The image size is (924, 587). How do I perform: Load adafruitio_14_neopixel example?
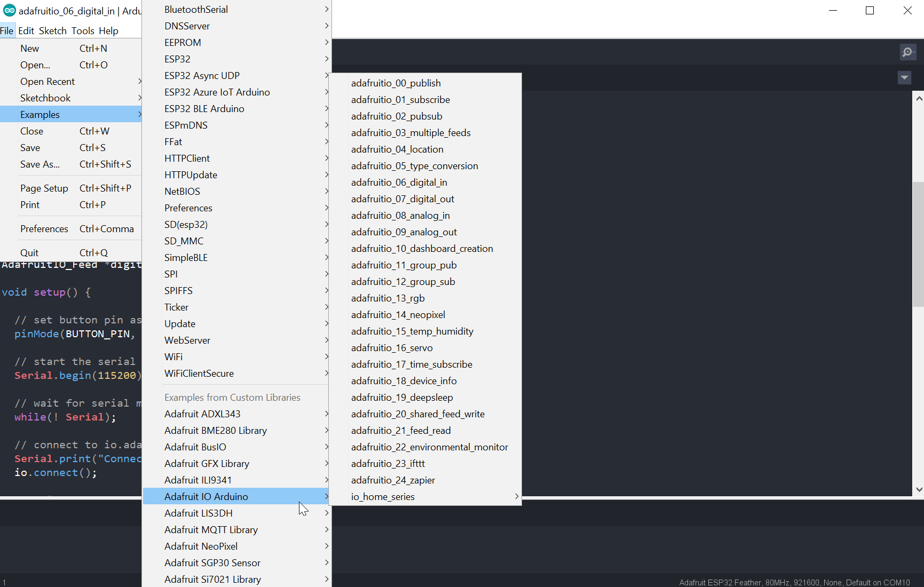click(425, 315)
